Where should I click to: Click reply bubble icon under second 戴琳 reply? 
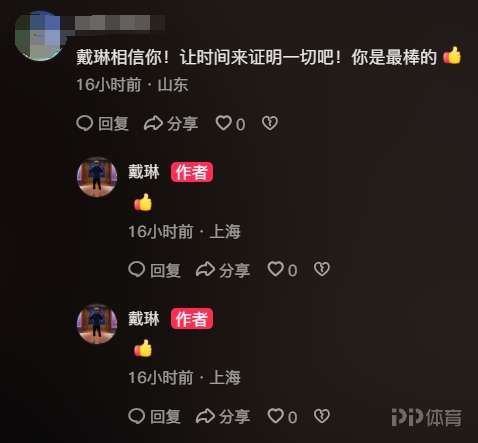coord(137,416)
